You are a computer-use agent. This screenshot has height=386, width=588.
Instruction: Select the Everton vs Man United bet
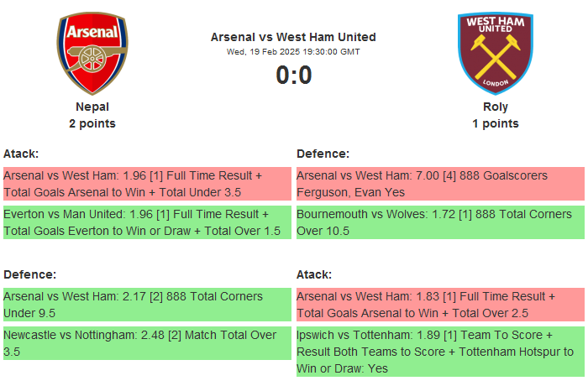[146, 222]
